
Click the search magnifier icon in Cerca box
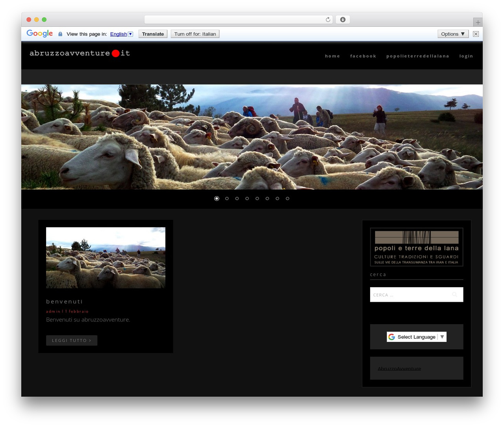[454, 295]
